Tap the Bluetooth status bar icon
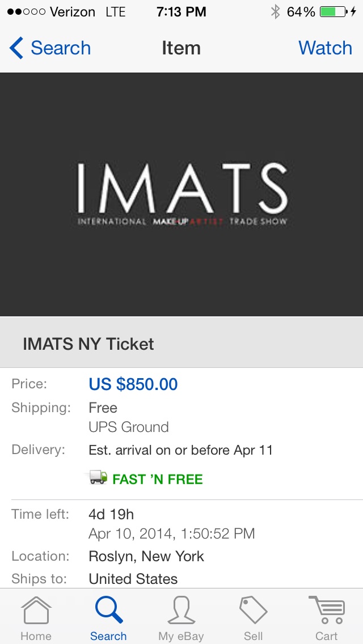This screenshot has width=363, height=644. (x=275, y=12)
